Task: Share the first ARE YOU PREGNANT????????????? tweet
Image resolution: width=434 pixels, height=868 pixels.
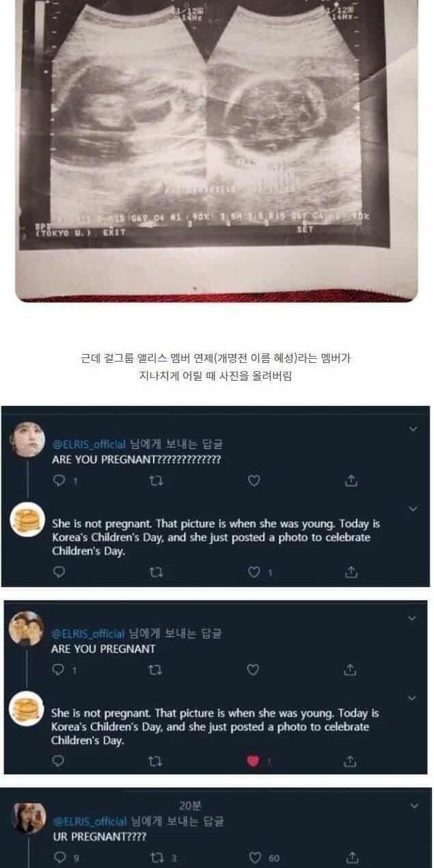Action: click(351, 481)
